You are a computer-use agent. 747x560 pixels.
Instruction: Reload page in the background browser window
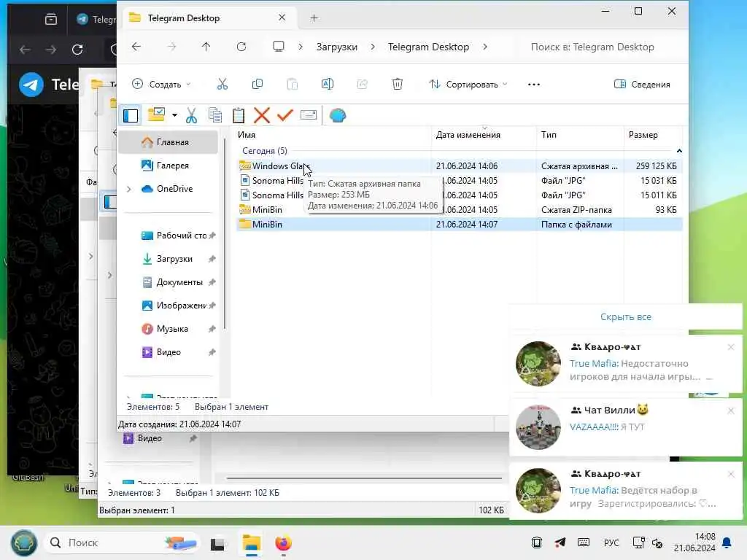(x=77, y=49)
